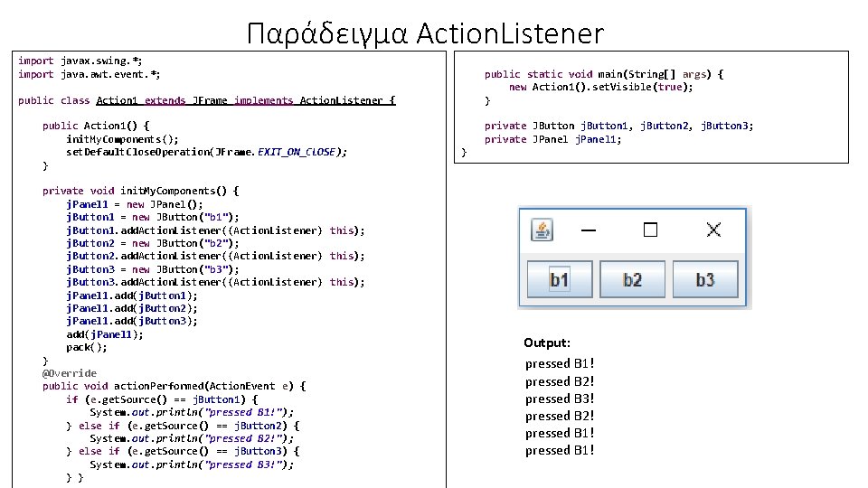The width and height of the screenshot is (868, 488).
Task: Click the 'private JButton jButton1, jButton2, jButton3;' line
Action: click(618, 127)
